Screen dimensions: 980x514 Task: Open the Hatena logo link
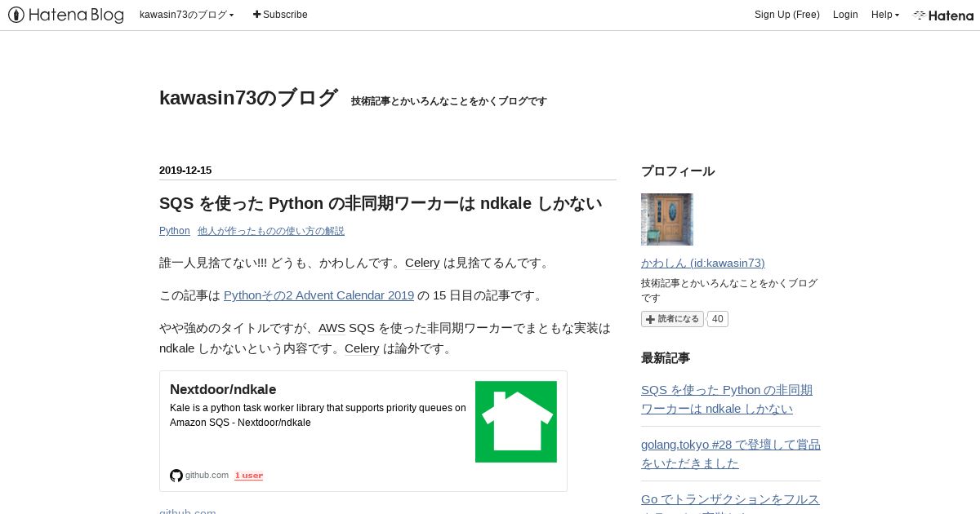(943, 15)
